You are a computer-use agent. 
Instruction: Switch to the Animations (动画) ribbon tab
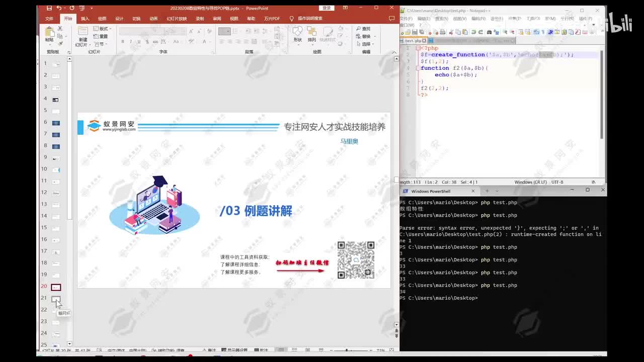153,19
